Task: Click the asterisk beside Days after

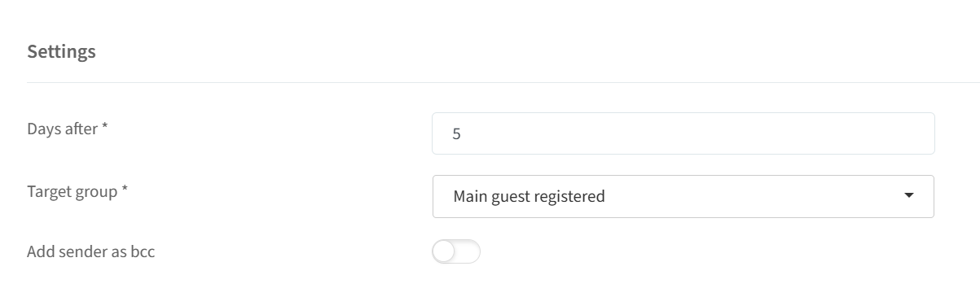Action: point(105,127)
